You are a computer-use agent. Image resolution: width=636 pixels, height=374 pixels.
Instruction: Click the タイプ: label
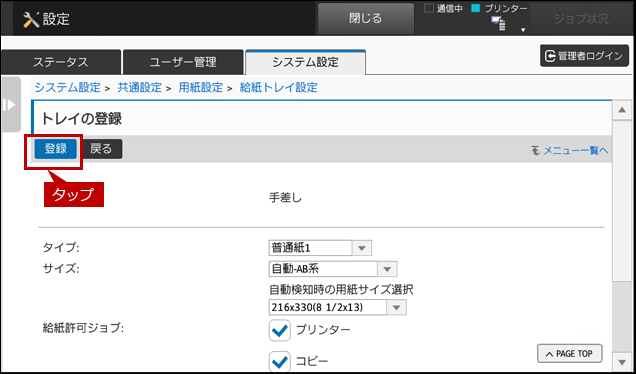point(61,248)
